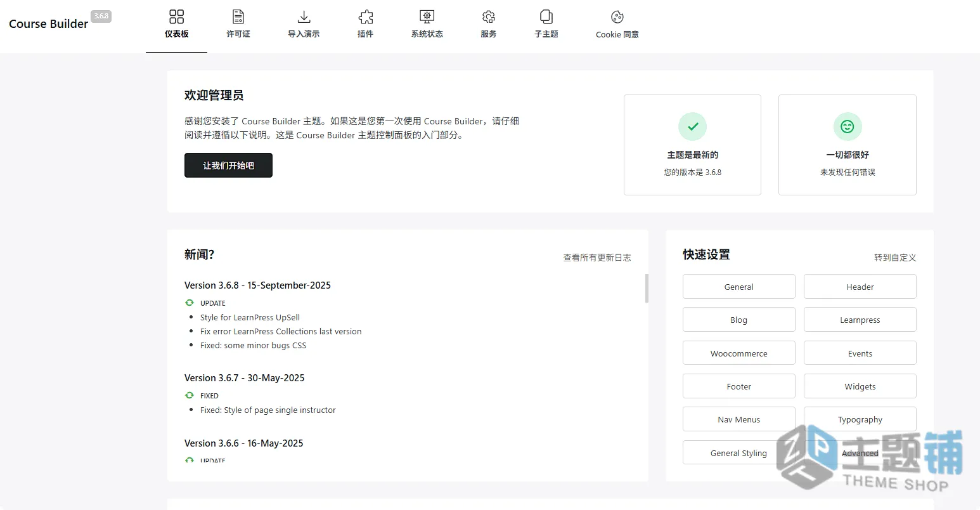980x510 pixels.
Task: Click the 欢迎管理员 heading
Action: pos(214,95)
